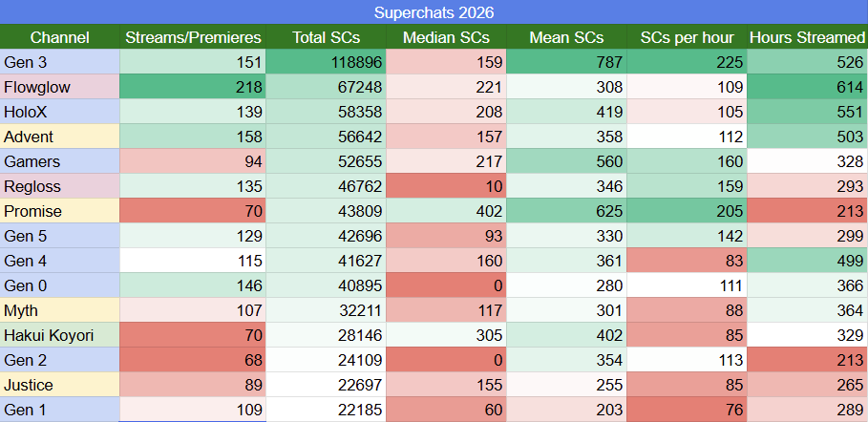Click the 'Gen 3' channel cell
The image size is (868, 422).
point(60,62)
